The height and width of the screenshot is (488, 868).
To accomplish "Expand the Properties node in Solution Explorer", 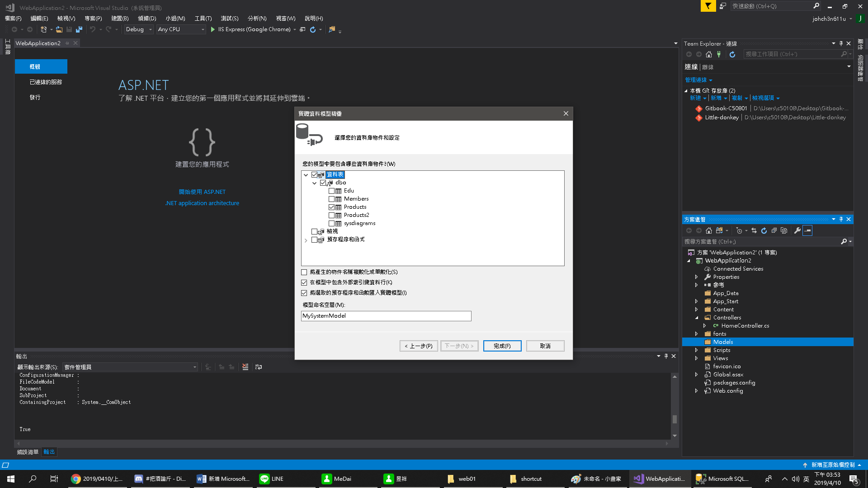I will tap(696, 277).
